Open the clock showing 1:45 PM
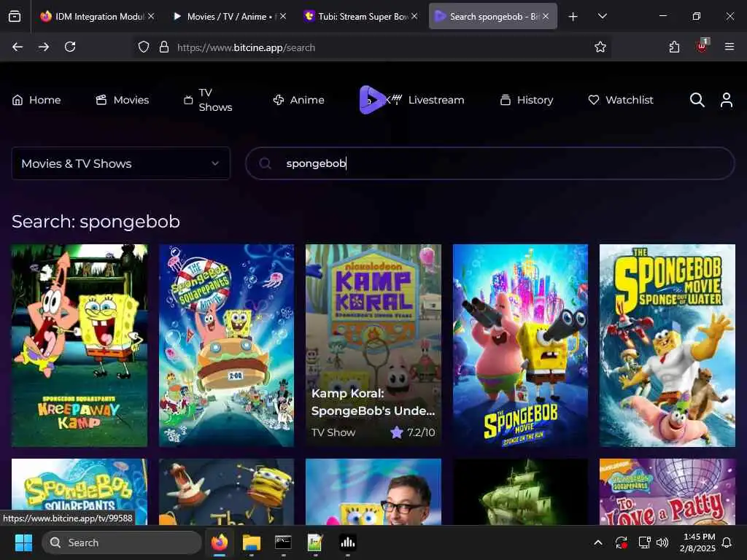This screenshot has height=560, width=747. click(x=698, y=542)
